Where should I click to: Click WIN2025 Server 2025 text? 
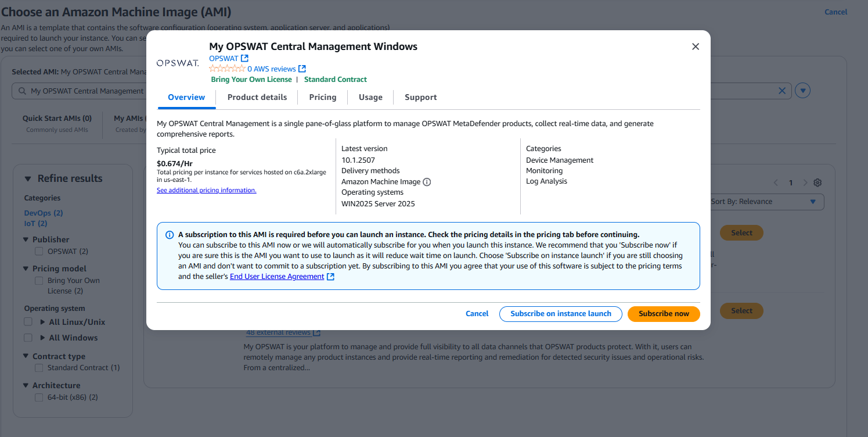[378, 204]
